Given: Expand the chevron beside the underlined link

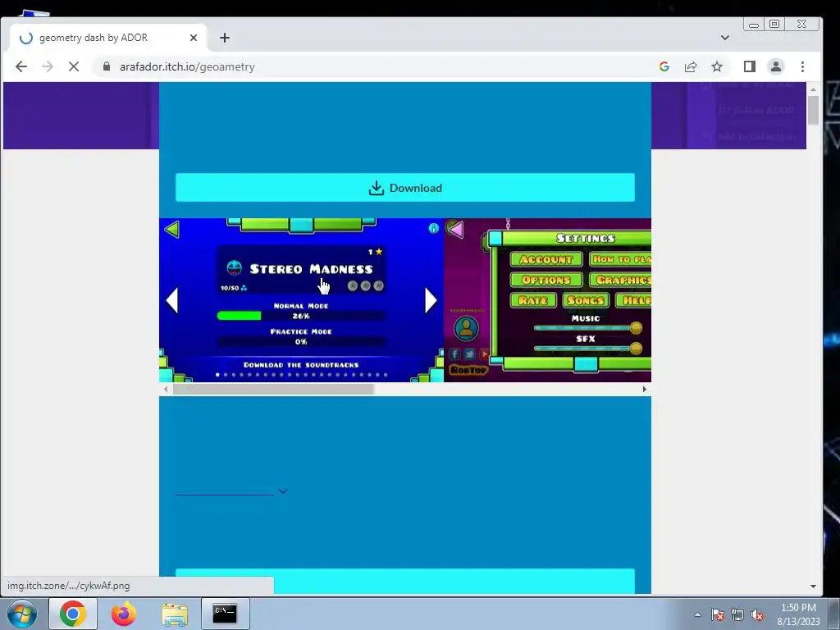Looking at the screenshot, I should (x=283, y=491).
